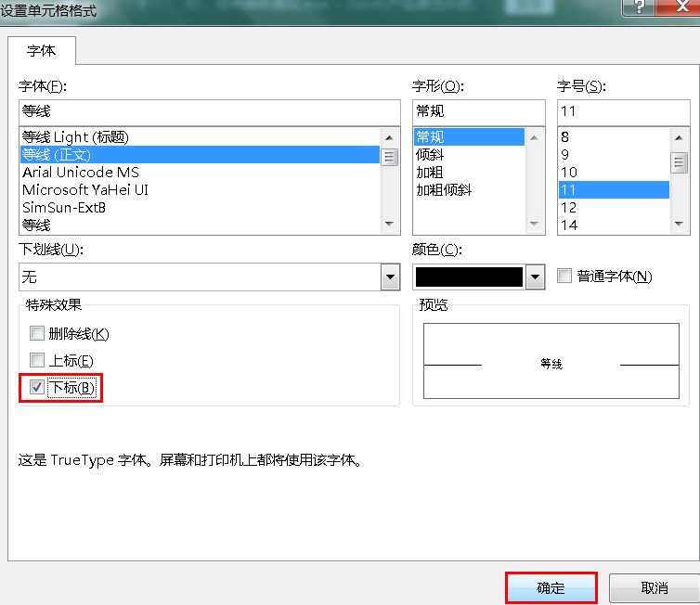Open the 颜色 color dropdown arrow
700x605 pixels.
click(535, 277)
